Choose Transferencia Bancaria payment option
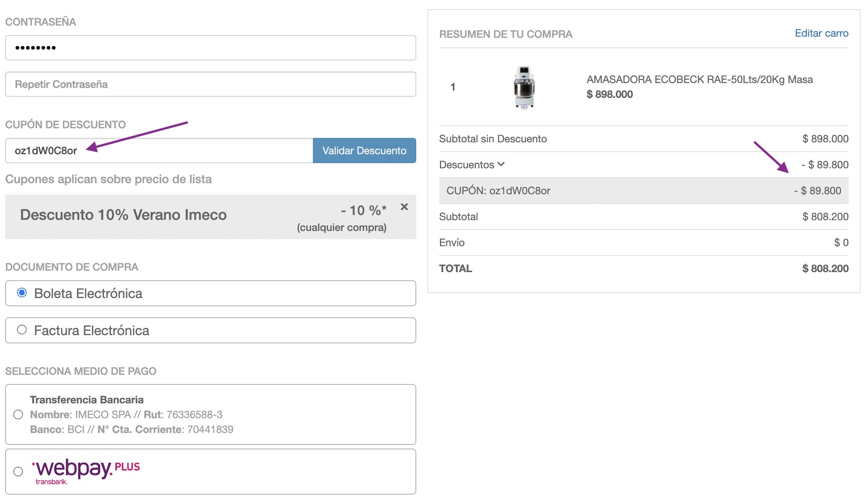The height and width of the screenshot is (499, 868). (18, 414)
